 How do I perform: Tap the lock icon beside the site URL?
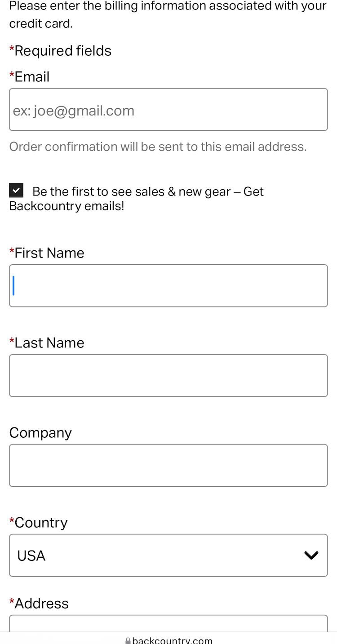(x=128, y=641)
